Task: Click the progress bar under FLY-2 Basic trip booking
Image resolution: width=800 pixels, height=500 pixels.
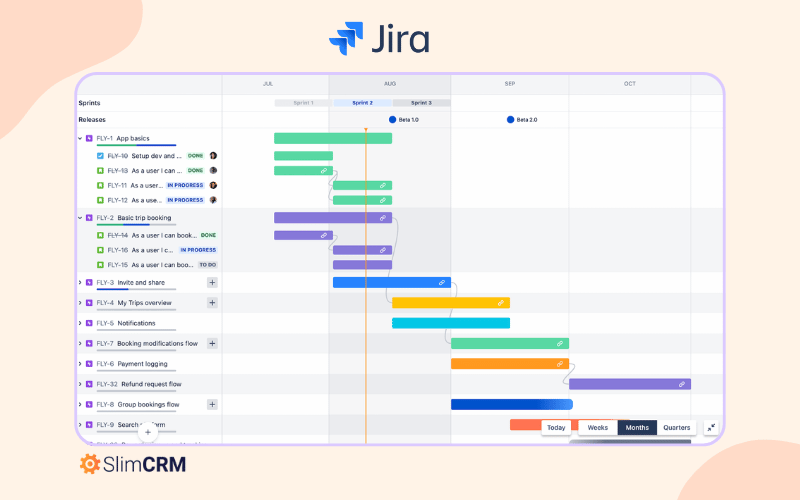Action: click(136, 225)
